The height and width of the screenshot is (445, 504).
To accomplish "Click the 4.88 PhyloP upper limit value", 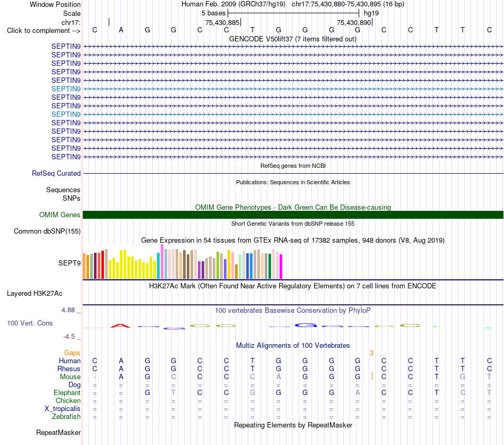I will click(68, 310).
